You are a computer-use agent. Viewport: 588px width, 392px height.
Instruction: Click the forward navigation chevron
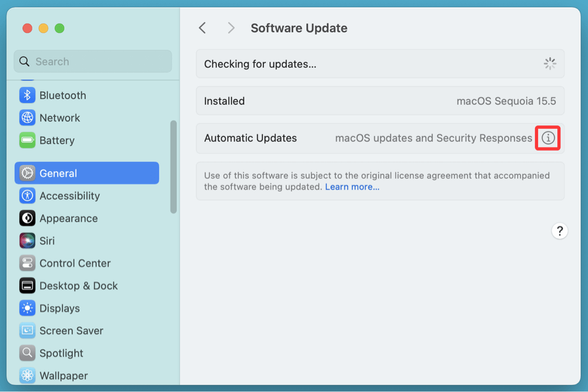click(230, 28)
